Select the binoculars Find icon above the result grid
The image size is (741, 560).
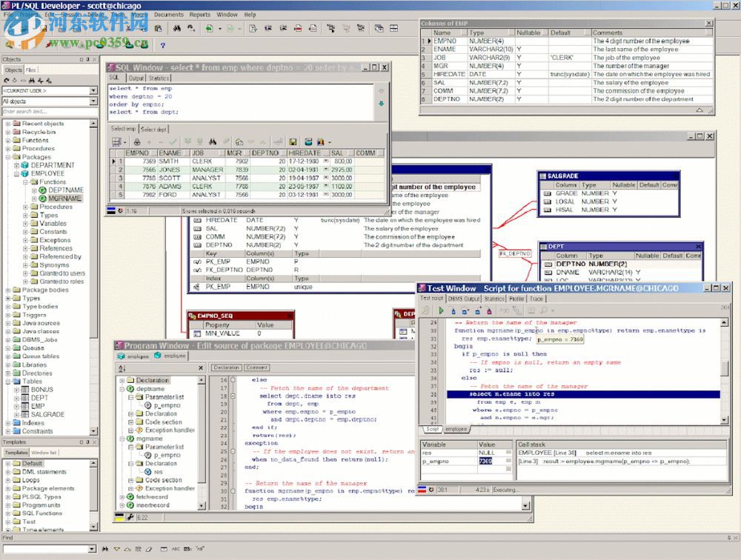pyautogui.click(x=213, y=141)
